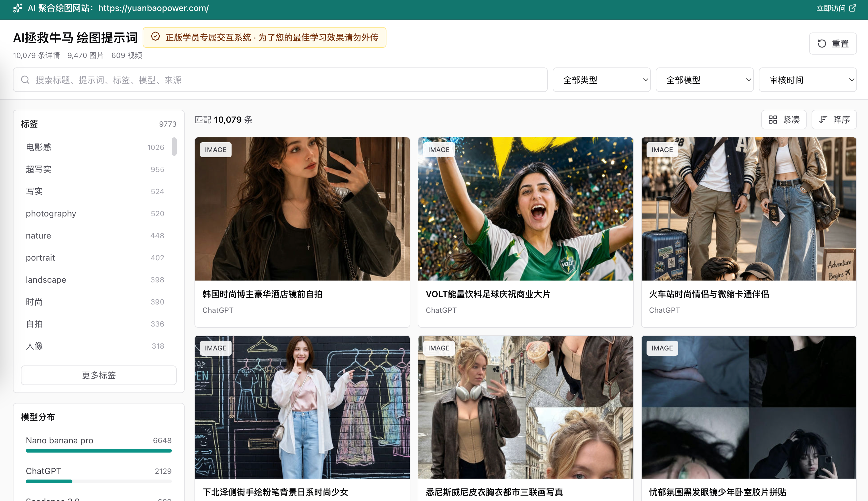Image resolution: width=868 pixels, height=501 pixels.
Task: Click the IMAGE badge on the 火车站 card
Action: click(662, 150)
